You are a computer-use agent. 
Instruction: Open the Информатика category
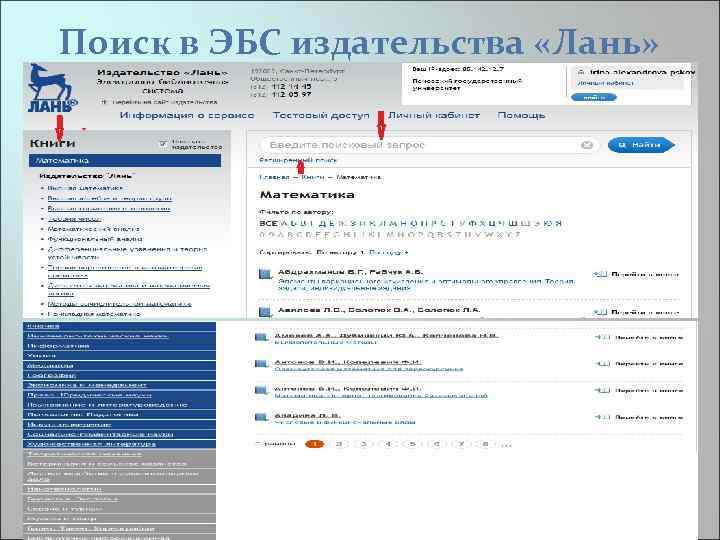pyautogui.click(x=119, y=346)
